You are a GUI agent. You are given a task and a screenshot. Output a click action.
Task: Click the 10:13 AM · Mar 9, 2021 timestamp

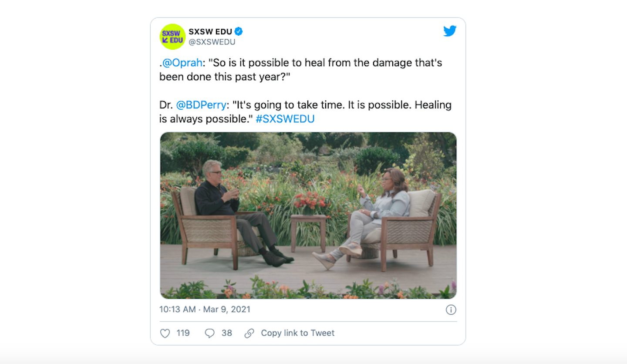coord(205,310)
